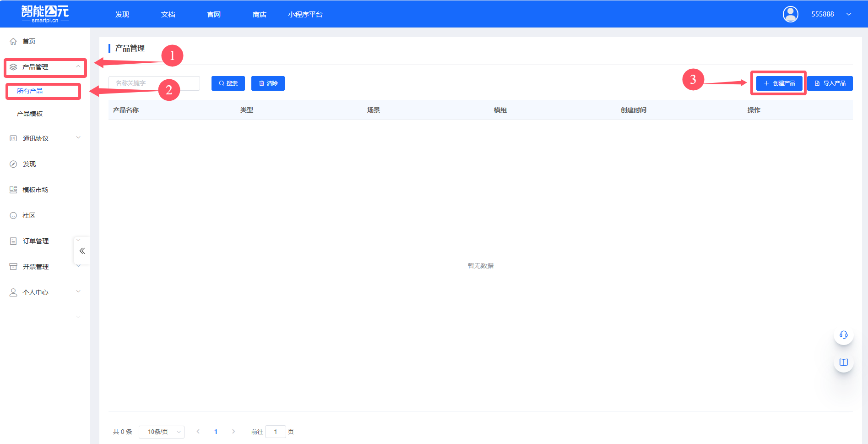Click the smartpi.cn logo
The image size is (868, 444).
point(45,14)
